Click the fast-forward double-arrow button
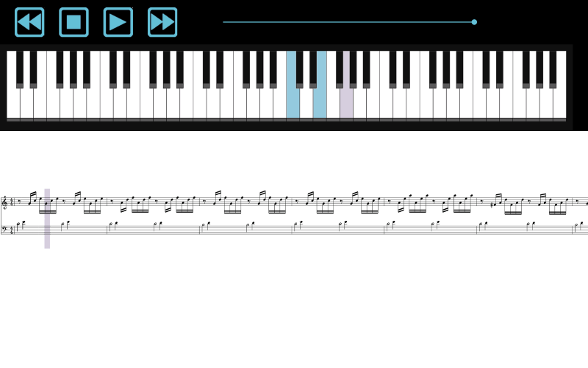 pyautogui.click(x=162, y=22)
